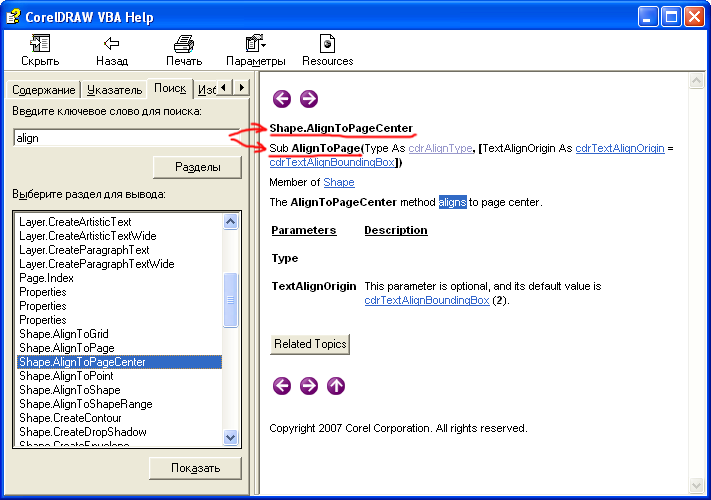Open the Shape link after Member of
Viewport: 711px width, 500px height.
pos(339,182)
